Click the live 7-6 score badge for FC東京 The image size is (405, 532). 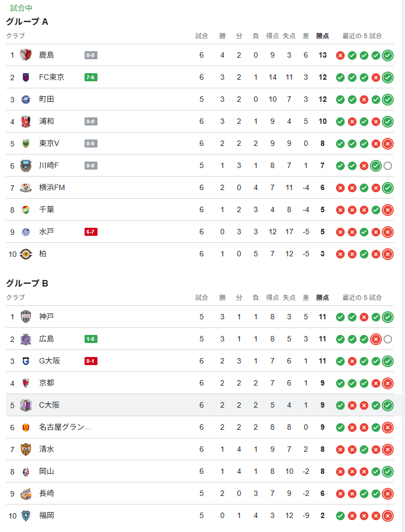(91, 77)
